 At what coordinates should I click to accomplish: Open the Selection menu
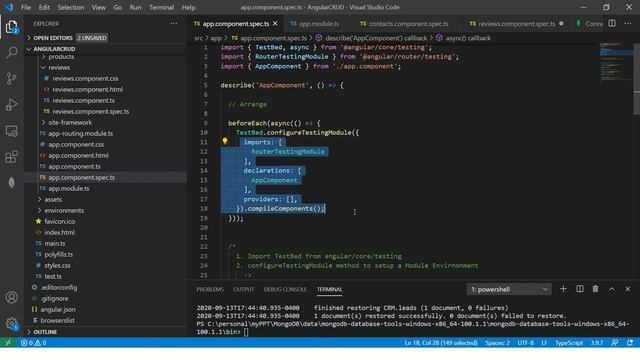click(x=71, y=7)
